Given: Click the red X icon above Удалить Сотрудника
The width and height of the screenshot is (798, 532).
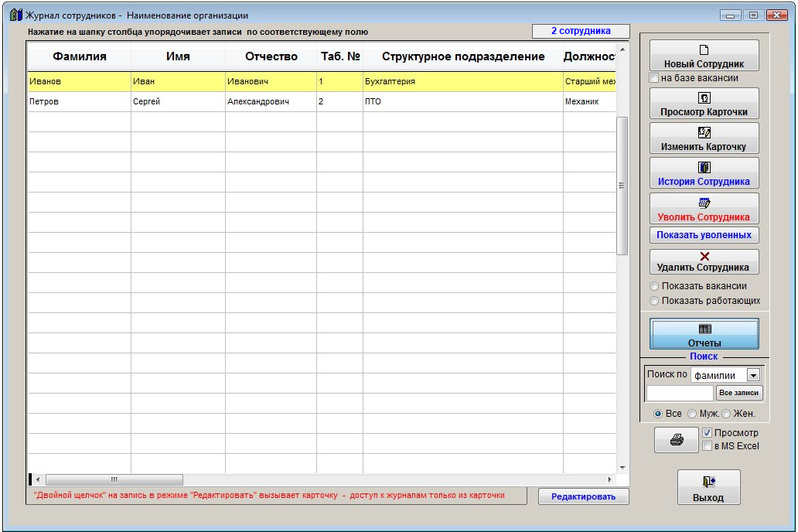Looking at the screenshot, I should pyautogui.click(x=704, y=256).
